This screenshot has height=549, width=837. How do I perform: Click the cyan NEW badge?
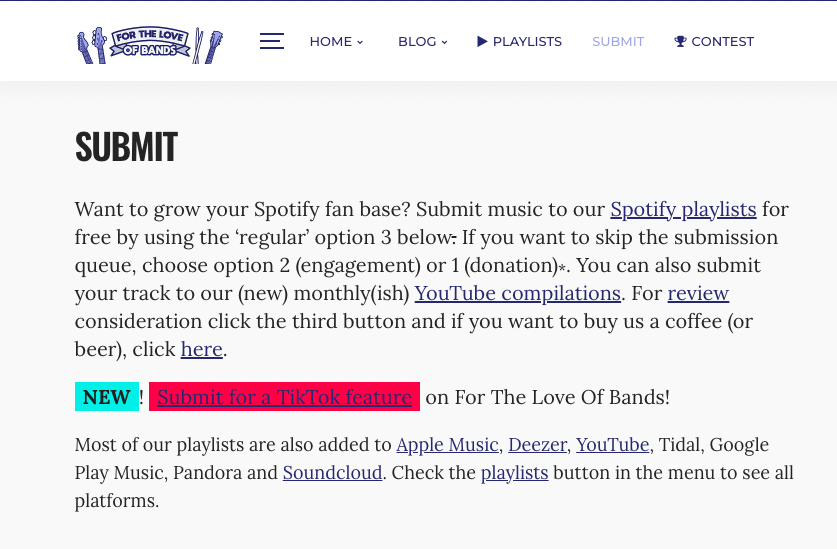(106, 397)
